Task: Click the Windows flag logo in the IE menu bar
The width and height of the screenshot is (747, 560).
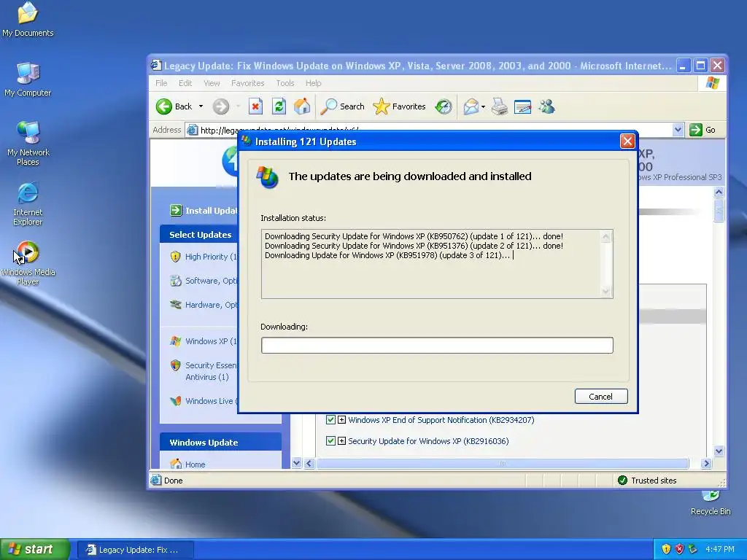Action: click(x=713, y=83)
